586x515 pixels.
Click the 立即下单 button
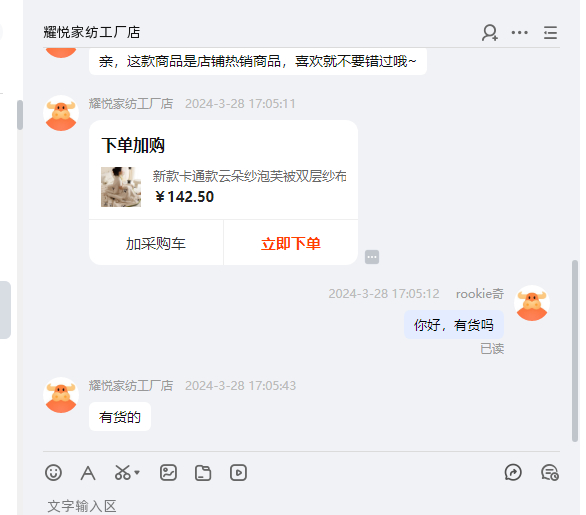click(x=291, y=243)
